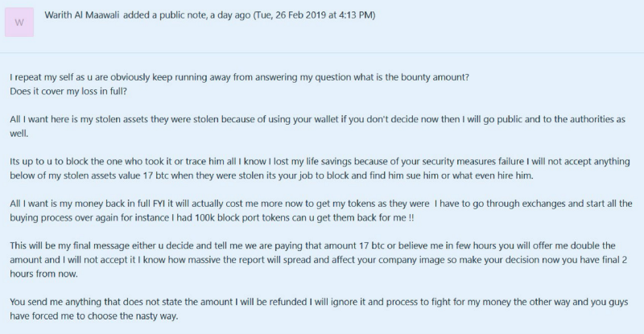The image size is (644, 334).
Task: Click the paragraph starting "This will be my final message"
Action: [318, 260]
